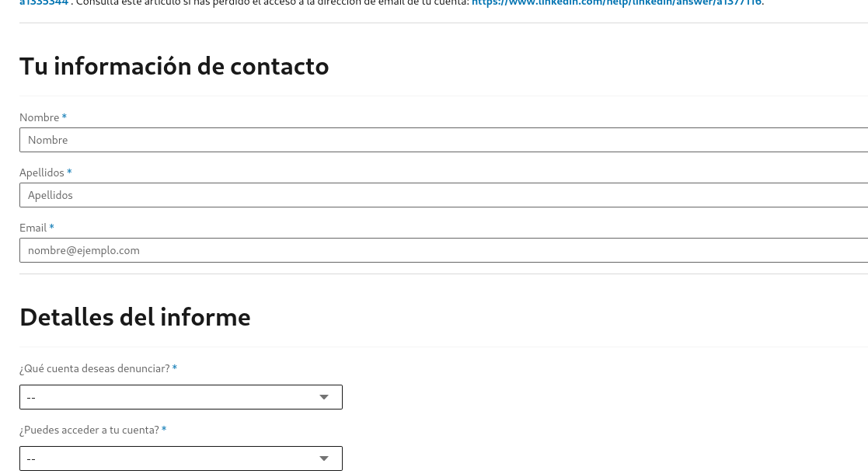Screen dimensions: 868x474
Task: Click the 'Detalles del informe' heading
Action: [134, 317]
